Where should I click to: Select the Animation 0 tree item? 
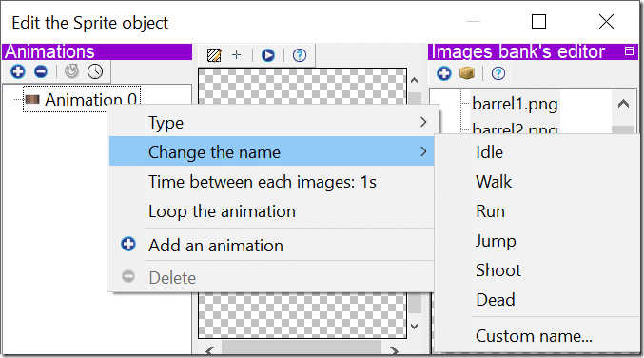point(82,99)
